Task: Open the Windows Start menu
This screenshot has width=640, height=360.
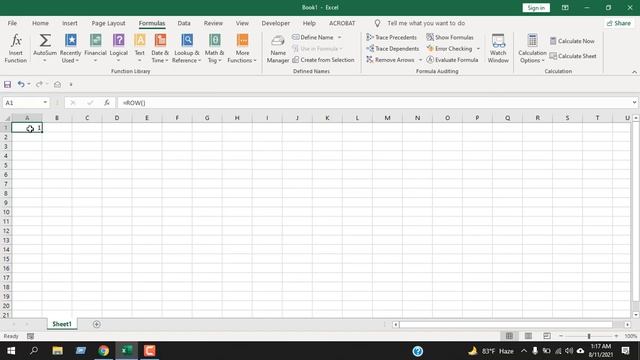Action: coord(11,351)
